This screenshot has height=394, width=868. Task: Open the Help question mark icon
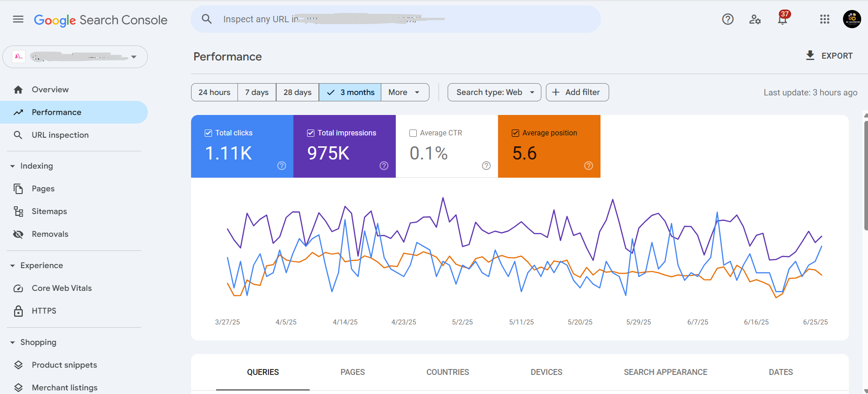[728, 19]
